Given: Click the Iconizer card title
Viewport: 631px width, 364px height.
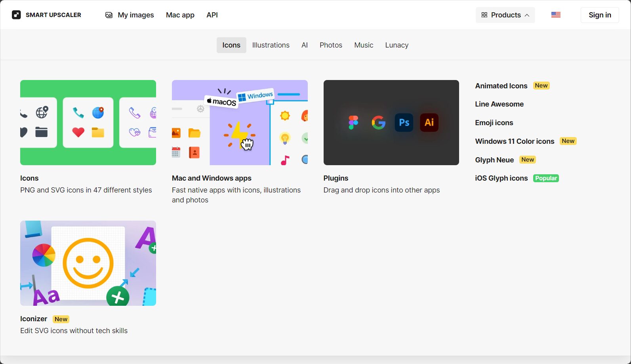Looking at the screenshot, I should coord(34,319).
